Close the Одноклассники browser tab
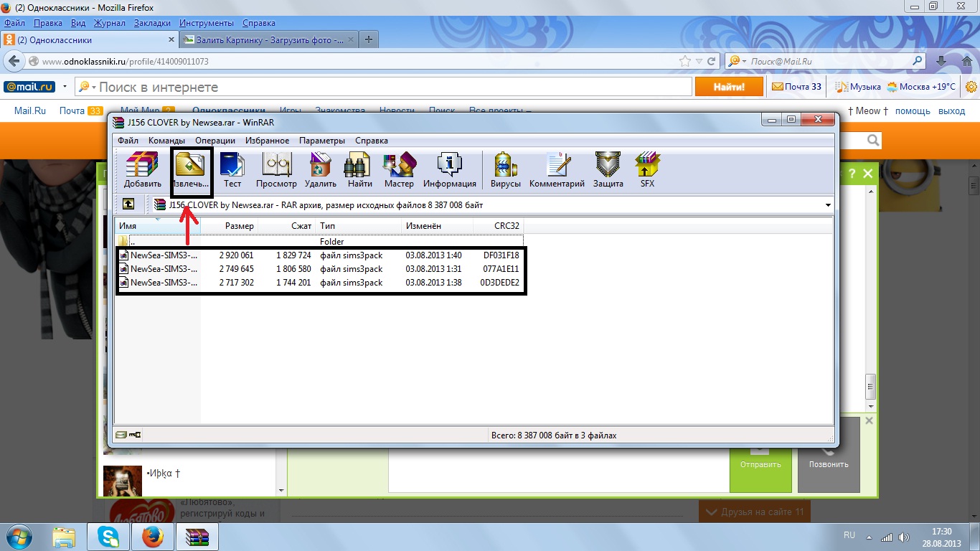 [x=171, y=40]
